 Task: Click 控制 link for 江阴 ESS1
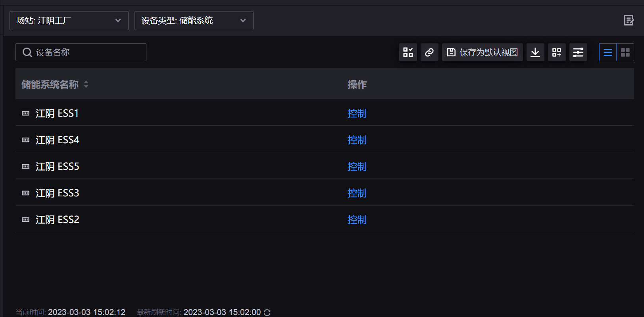357,113
